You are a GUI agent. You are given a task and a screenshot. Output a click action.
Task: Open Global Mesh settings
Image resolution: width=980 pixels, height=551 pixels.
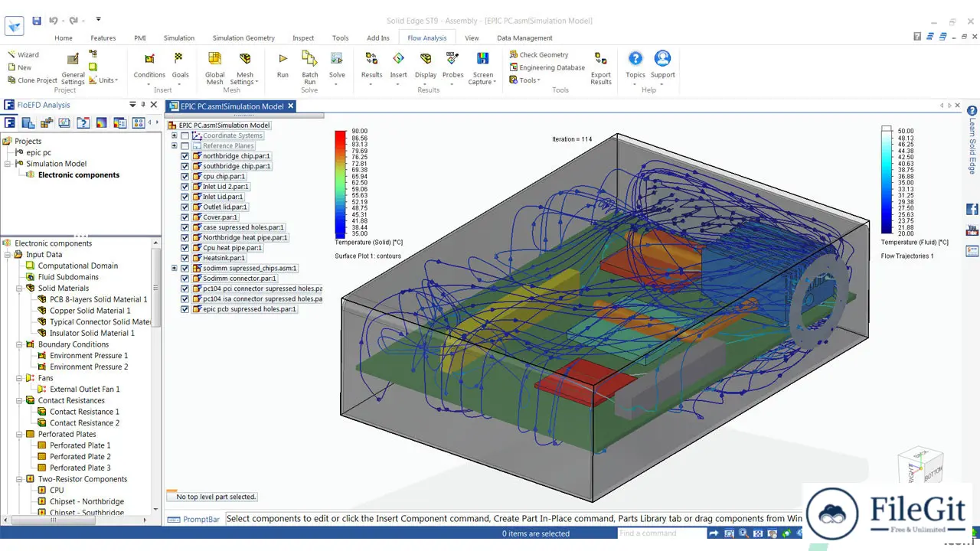point(214,68)
